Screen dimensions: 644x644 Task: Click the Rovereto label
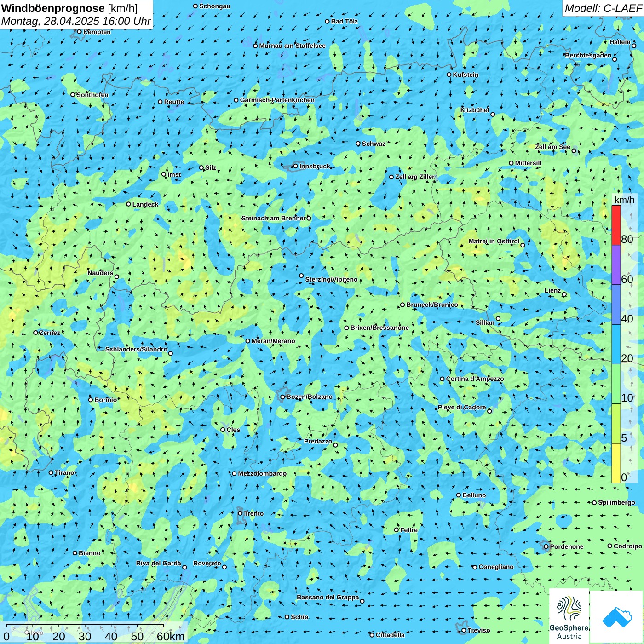[207, 563]
